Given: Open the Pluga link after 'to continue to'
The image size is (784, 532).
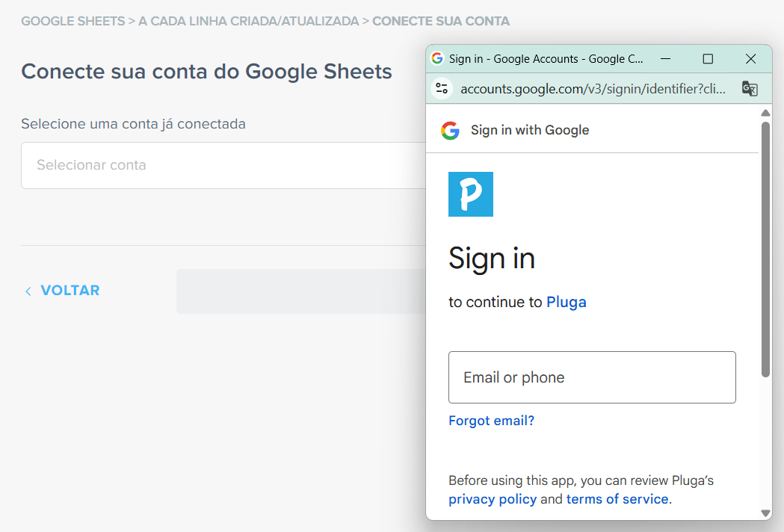Looking at the screenshot, I should 566,302.
